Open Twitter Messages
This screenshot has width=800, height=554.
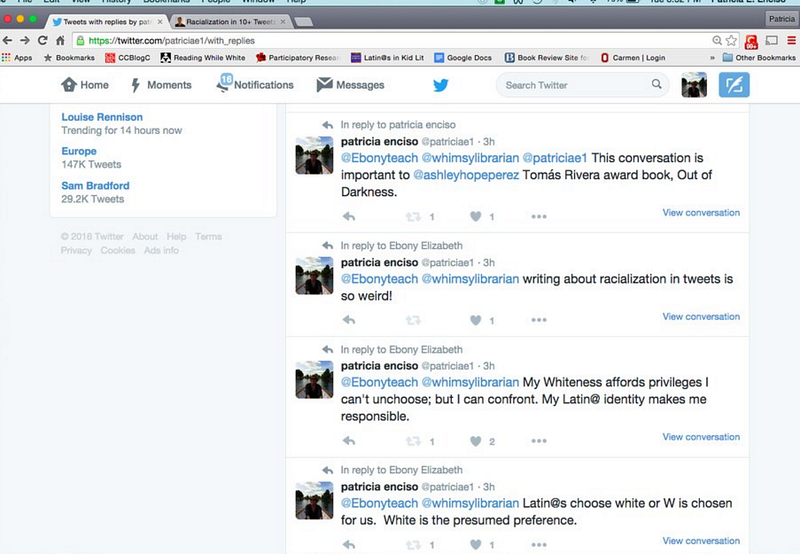point(350,85)
